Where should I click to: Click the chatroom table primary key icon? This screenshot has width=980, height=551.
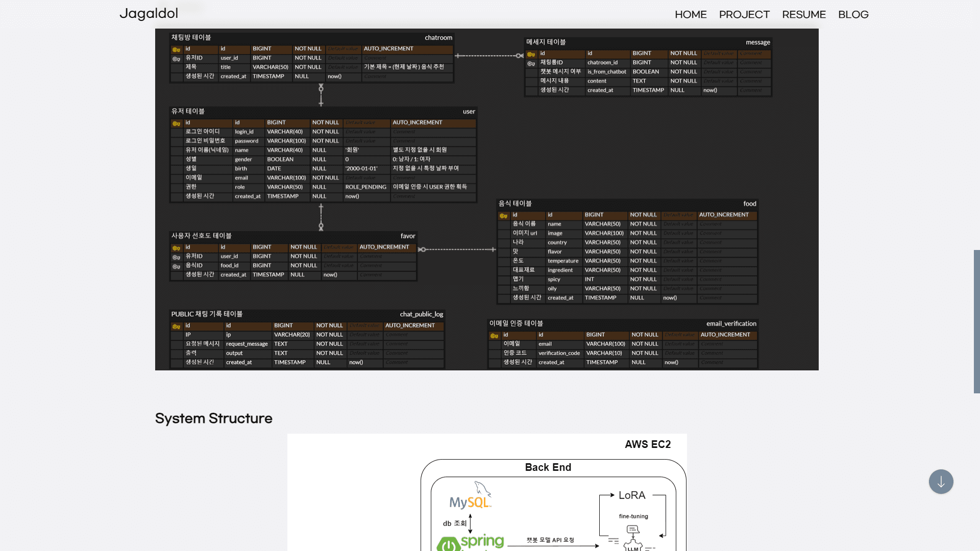pos(177,49)
